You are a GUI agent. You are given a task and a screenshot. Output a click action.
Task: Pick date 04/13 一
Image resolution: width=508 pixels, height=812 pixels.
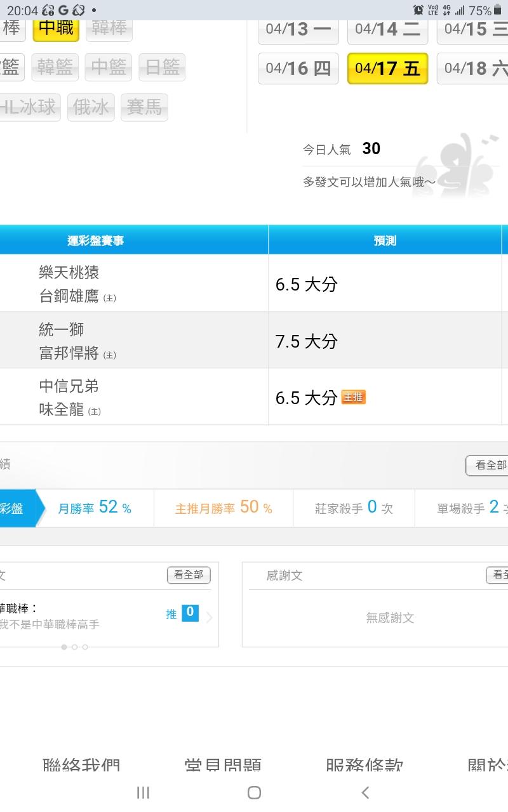pyautogui.click(x=298, y=30)
